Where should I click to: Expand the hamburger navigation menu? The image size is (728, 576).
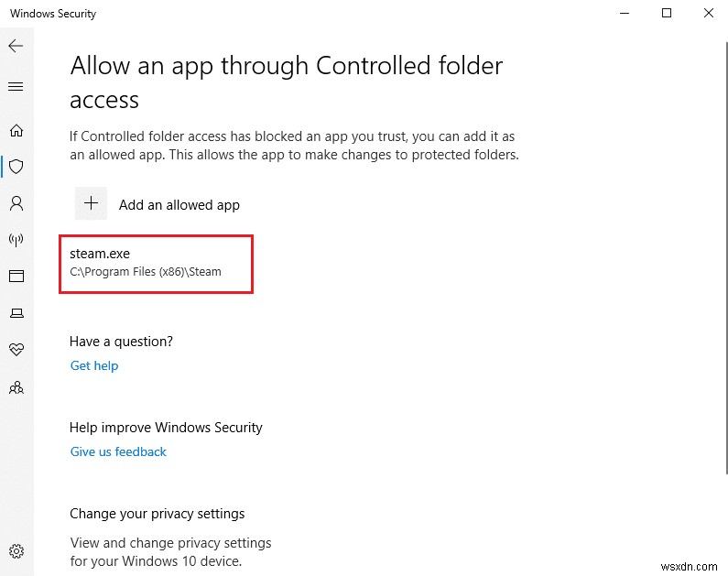tap(16, 87)
